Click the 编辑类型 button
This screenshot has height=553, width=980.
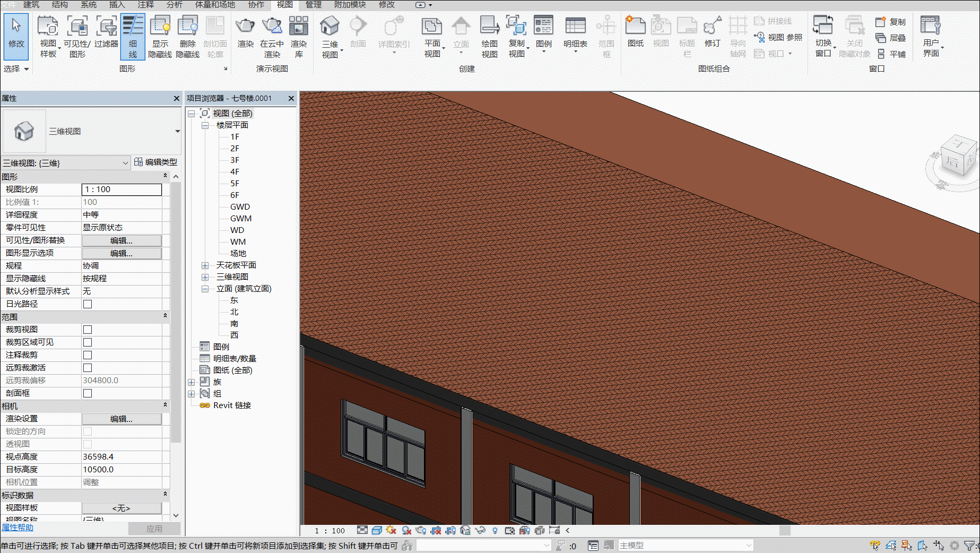point(156,162)
